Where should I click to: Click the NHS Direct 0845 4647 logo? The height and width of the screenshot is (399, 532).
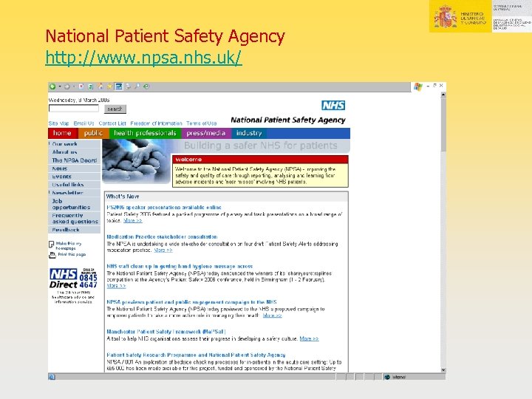73,279
